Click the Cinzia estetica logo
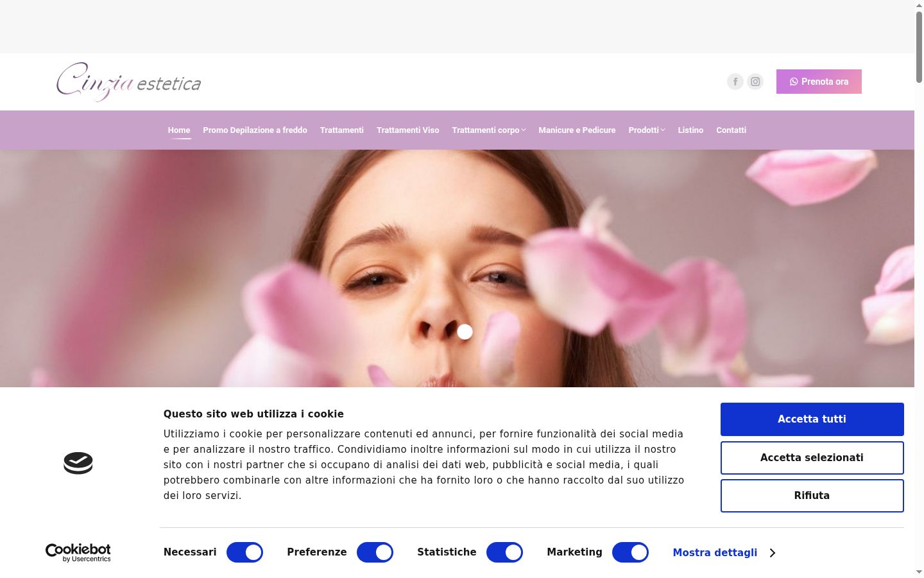Viewport: 924px width, 578px height. [128, 82]
